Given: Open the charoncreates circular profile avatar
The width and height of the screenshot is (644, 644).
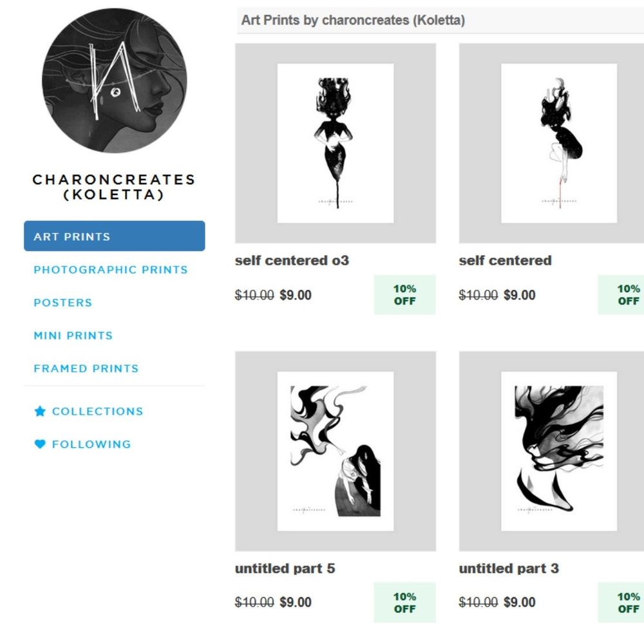Looking at the screenshot, I should [x=114, y=80].
